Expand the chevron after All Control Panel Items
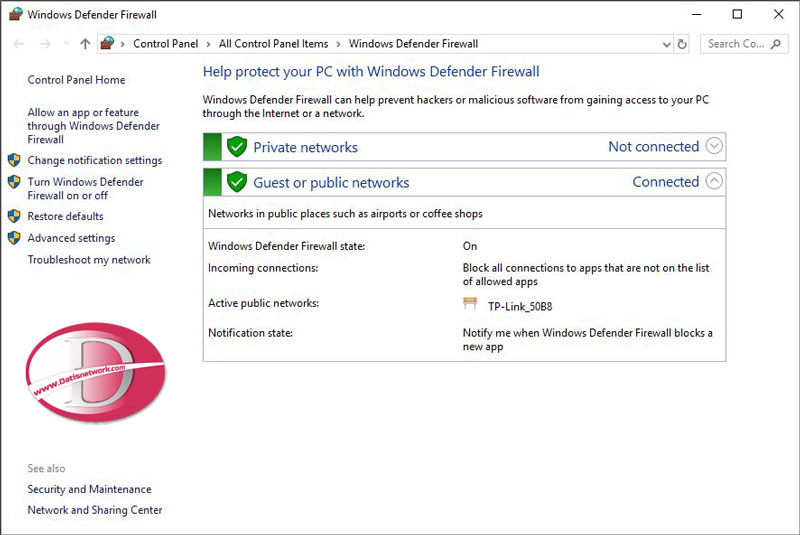Image resolution: width=800 pixels, height=535 pixels. pos(338,44)
